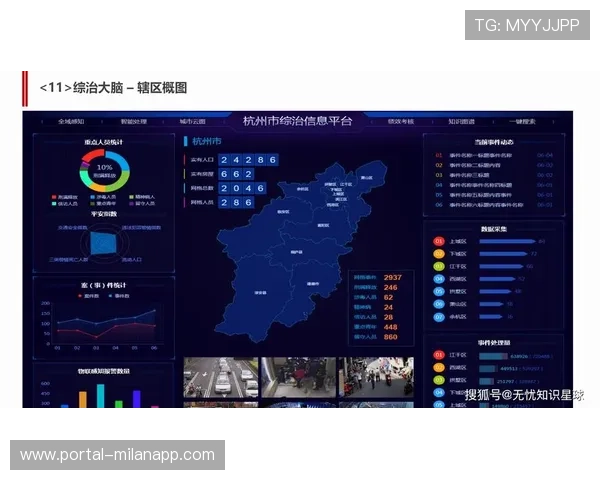
Task: Toggle the 涉毒人员 blue legend item
Action: pos(103,197)
